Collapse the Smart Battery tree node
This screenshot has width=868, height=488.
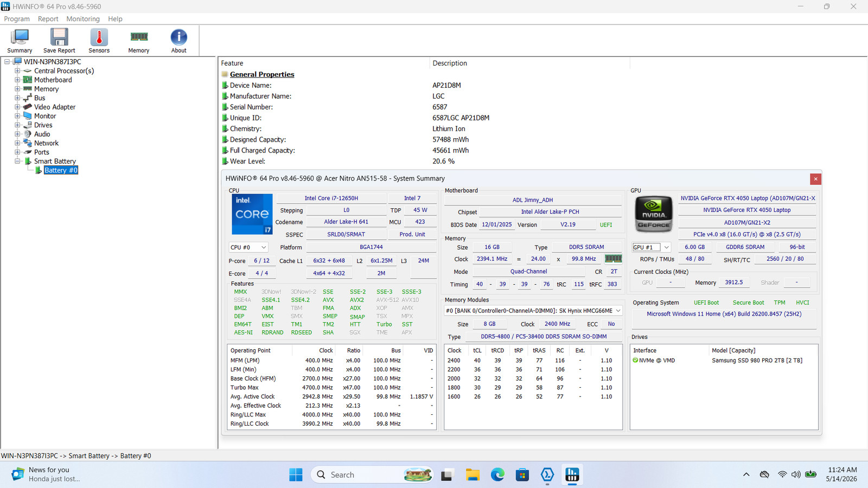click(17, 161)
